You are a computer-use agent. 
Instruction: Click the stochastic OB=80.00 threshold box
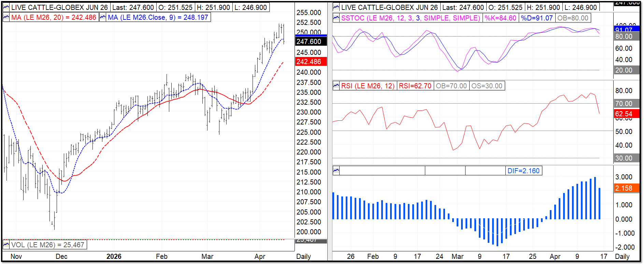click(x=573, y=18)
